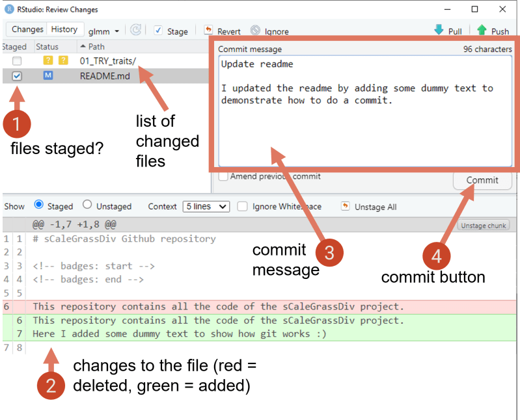The width and height of the screenshot is (520, 420).
Task: Open the Context 5 lines dropdown
Action: click(x=206, y=207)
